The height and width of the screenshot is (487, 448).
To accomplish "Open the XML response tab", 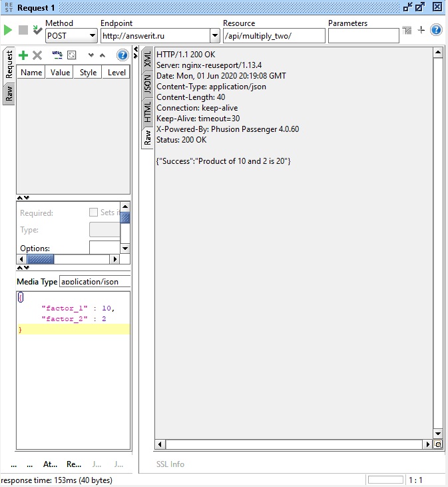I will (x=147, y=59).
